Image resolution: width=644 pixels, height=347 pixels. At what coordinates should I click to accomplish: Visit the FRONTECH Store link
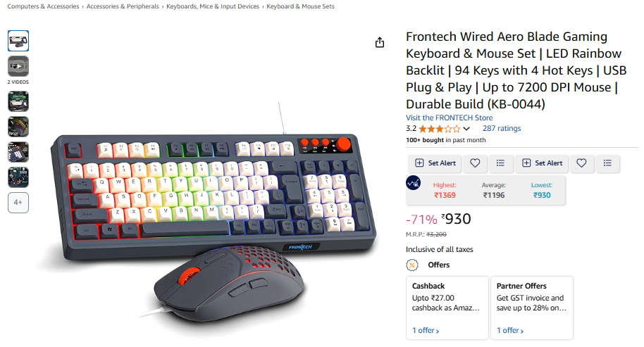pyautogui.click(x=449, y=118)
